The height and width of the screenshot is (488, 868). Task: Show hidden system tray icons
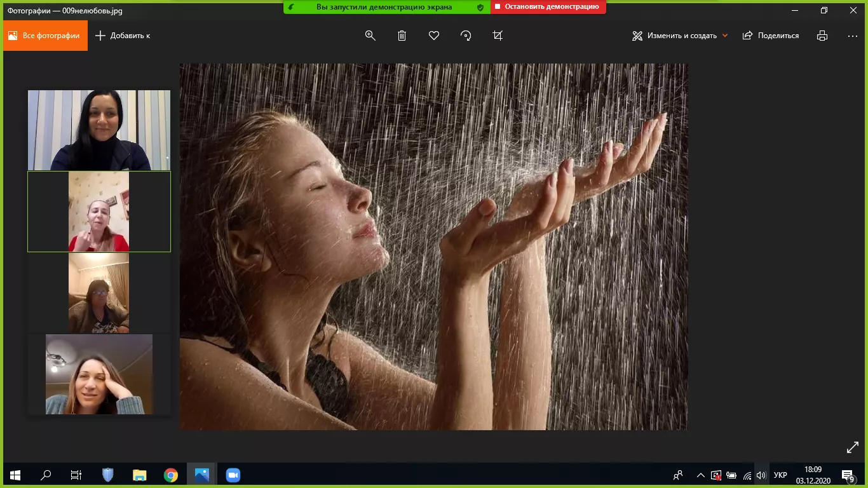[x=701, y=475]
